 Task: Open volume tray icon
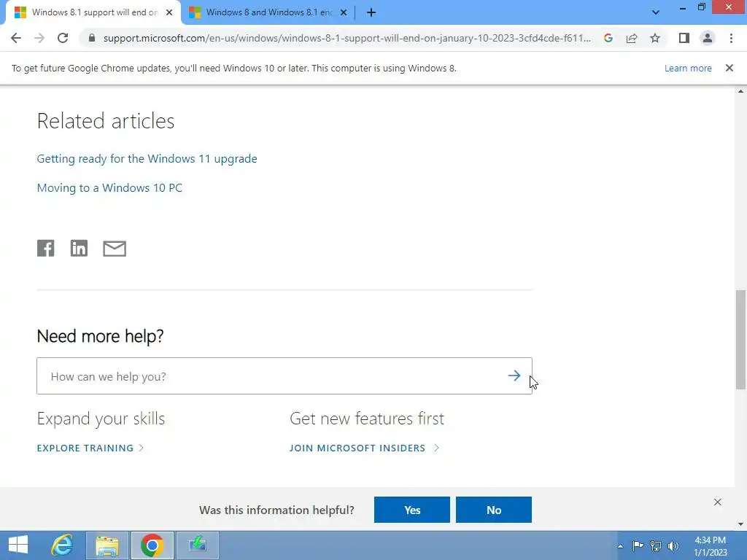(x=673, y=545)
